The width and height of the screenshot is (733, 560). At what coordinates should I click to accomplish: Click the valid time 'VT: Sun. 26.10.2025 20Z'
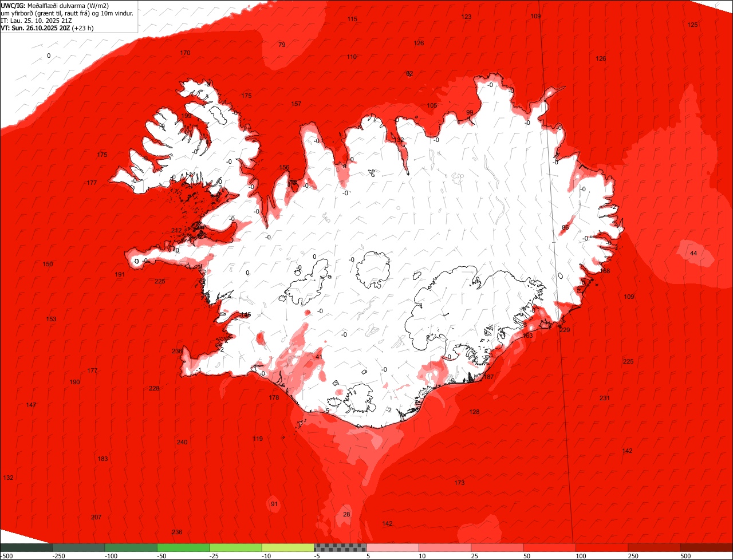pos(36,28)
